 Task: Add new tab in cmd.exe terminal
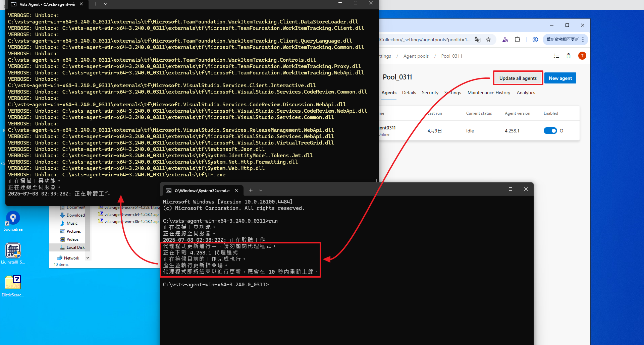pos(251,190)
